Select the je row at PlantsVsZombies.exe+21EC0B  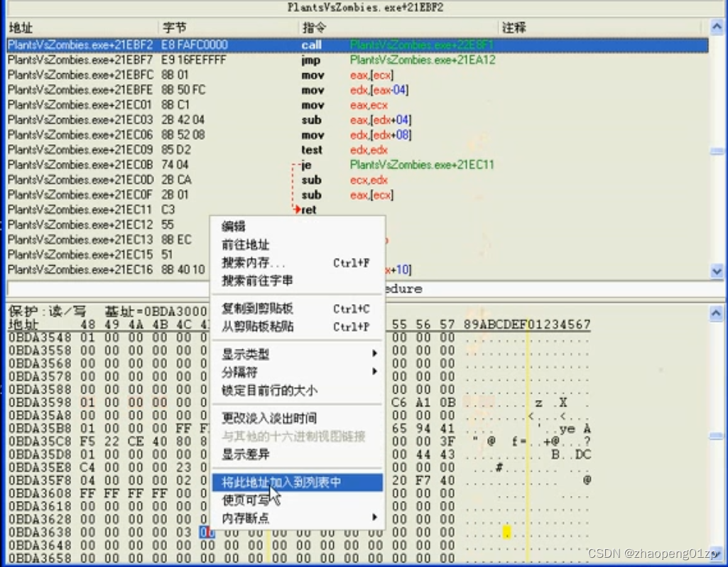click(357, 164)
